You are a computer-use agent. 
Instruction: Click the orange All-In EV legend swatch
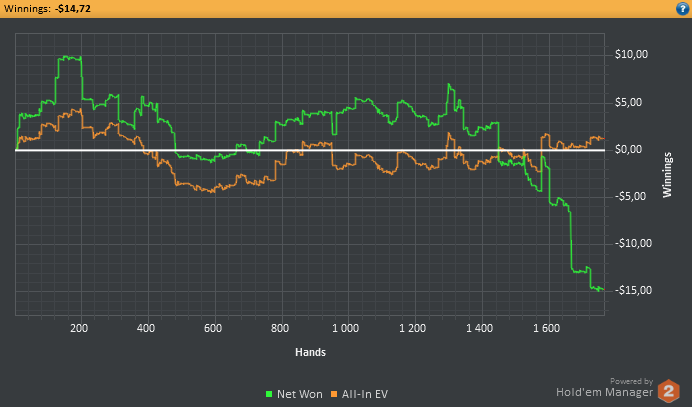334,394
